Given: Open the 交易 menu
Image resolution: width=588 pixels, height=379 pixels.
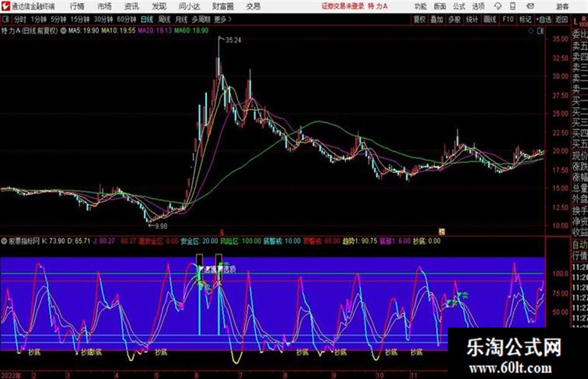Looking at the screenshot, I should tap(253, 6).
